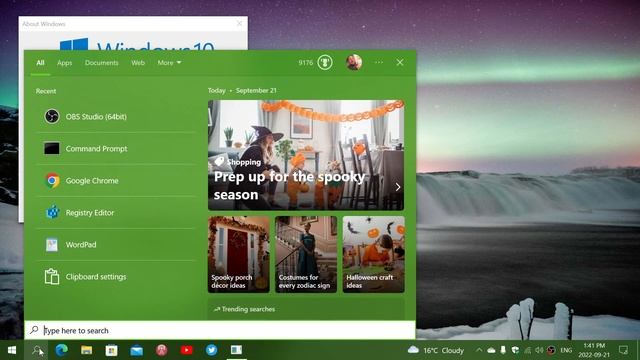Open the clock and date 1:41 PM
The width and height of the screenshot is (640, 360).
point(594,350)
